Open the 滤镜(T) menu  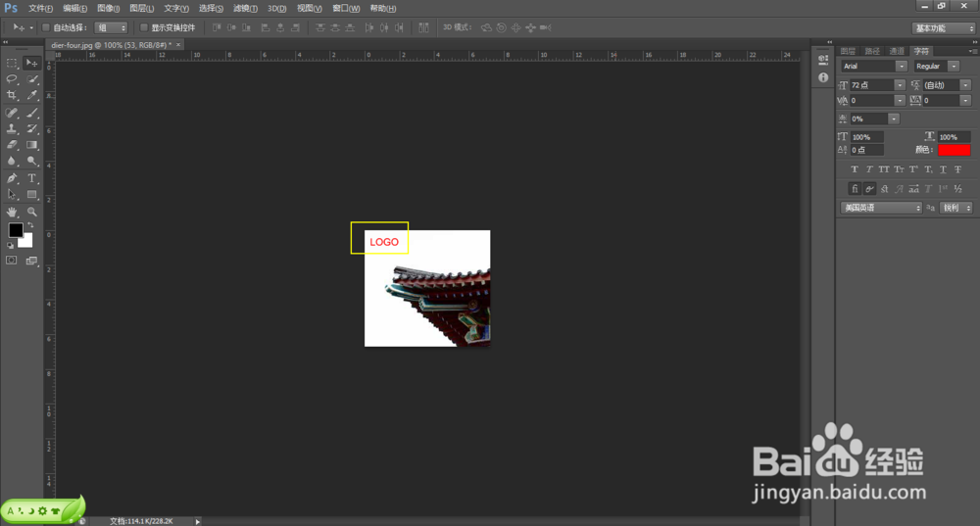click(x=245, y=8)
